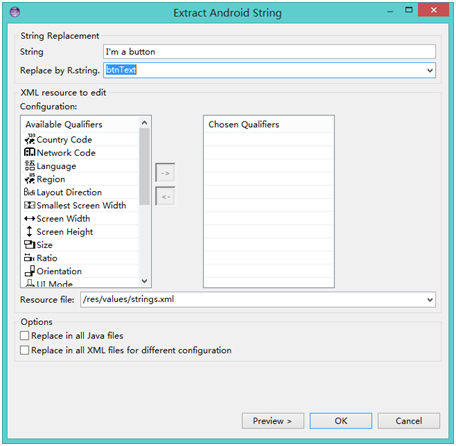Confirm with the OK button
456x446 pixels.
pos(341,421)
